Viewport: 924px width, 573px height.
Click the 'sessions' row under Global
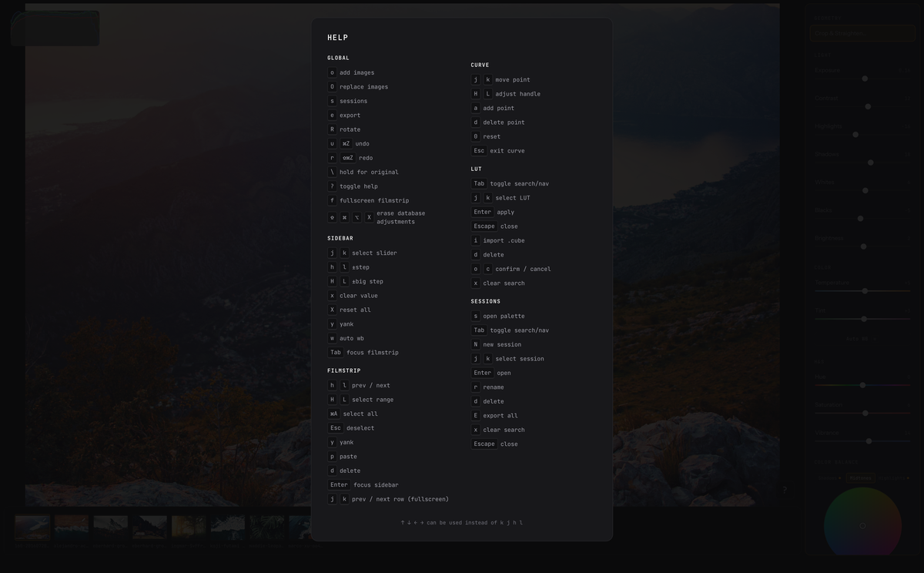[347, 101]
